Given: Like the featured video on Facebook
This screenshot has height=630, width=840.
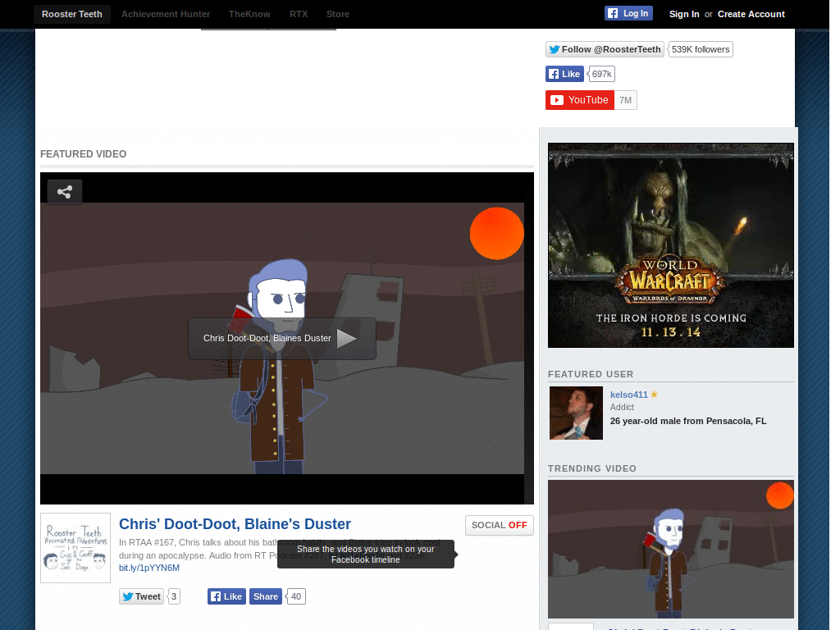Looking at the screenshot, I should click(x=226, y=597).
